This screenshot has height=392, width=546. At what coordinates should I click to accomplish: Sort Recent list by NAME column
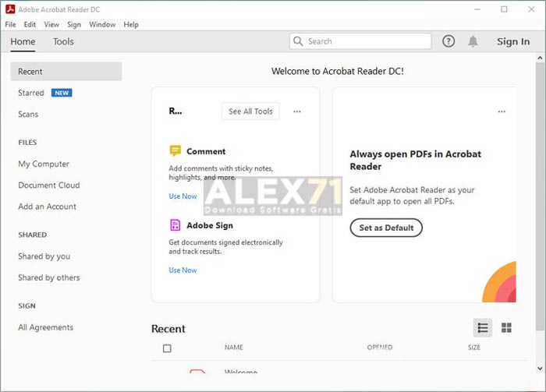234,347
